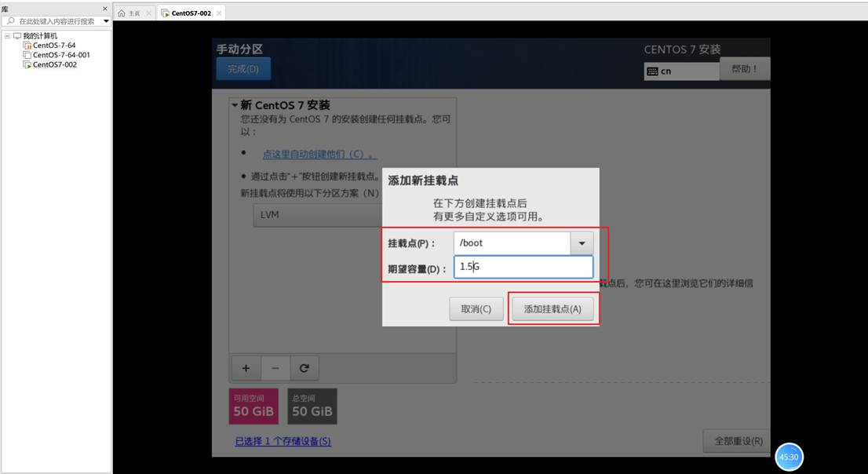Open the library search dropdown arrow
This screenshot has height=474, width=868.
tap(106, 21)
